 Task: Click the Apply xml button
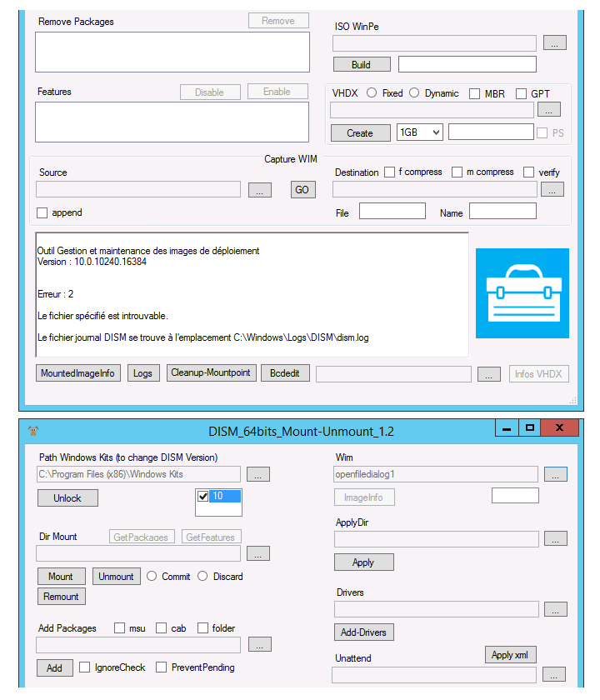(x=510, y=654)
